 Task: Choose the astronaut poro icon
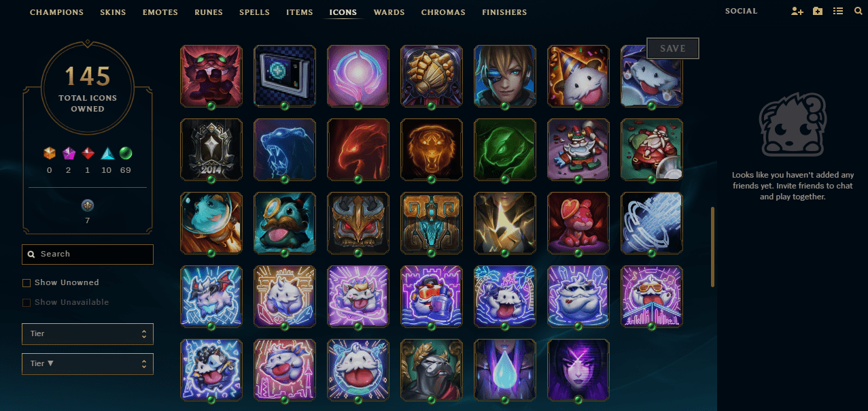[x=211, y=223]
